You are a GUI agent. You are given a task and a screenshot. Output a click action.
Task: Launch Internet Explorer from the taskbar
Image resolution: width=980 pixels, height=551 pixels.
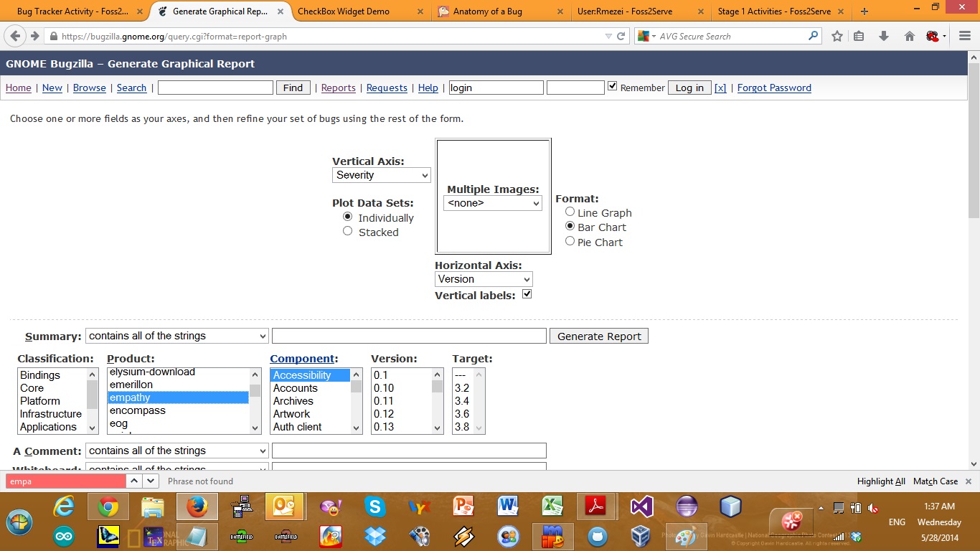click(65, 507)
